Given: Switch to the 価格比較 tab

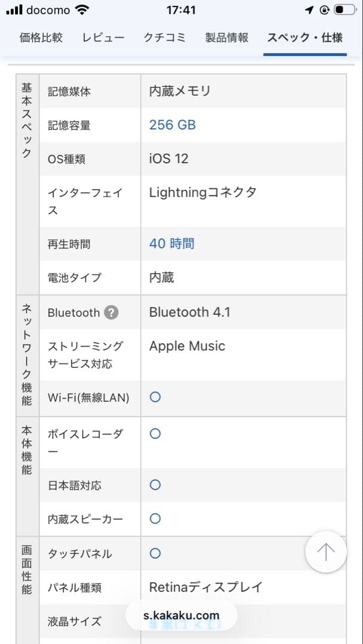Looking at the screenshot, I should (x=39, y=37).
